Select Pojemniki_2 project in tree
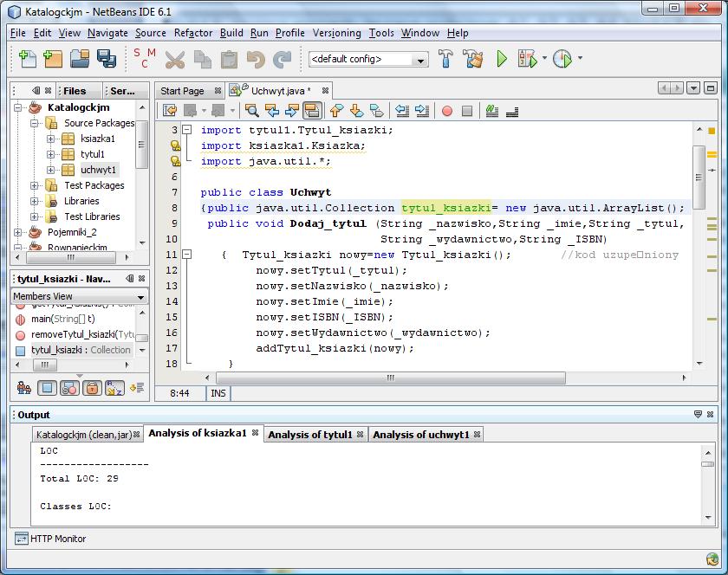The image size is (728, 575). coord(72,232)
